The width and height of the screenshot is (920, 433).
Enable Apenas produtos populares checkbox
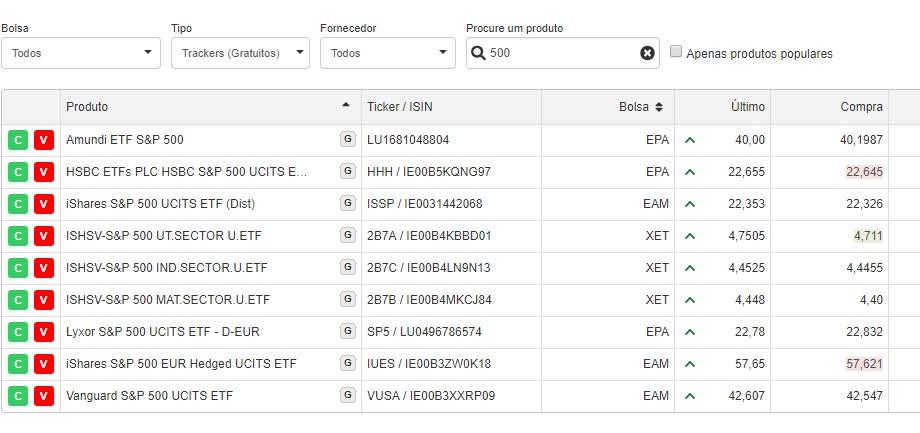pos(676,52)
